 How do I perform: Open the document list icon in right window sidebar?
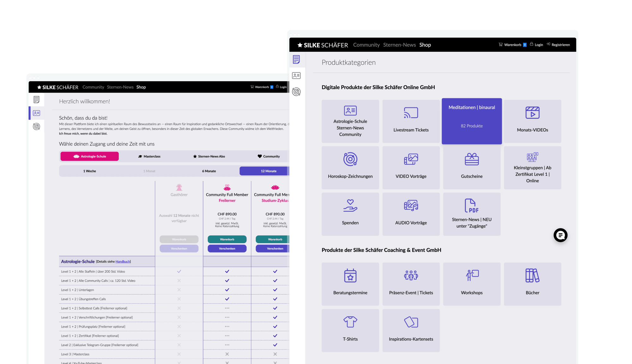point(296,59)
